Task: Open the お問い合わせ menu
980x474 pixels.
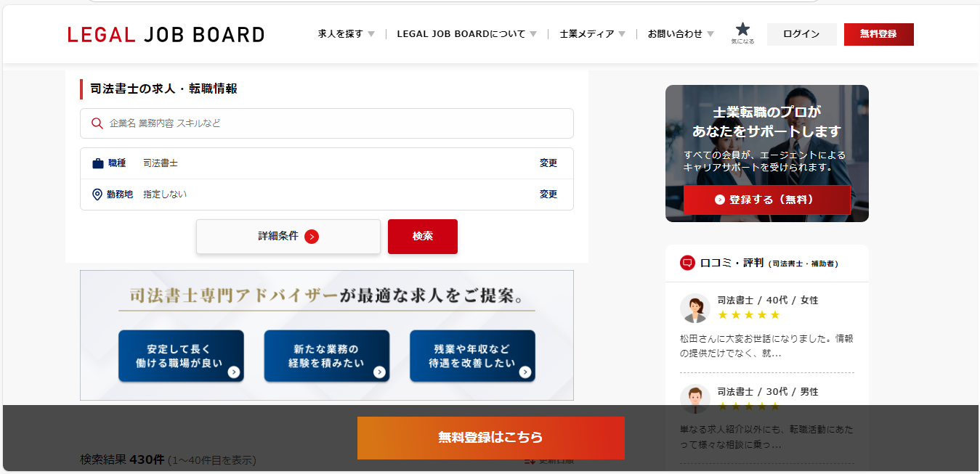Action: tap(681, 34)
